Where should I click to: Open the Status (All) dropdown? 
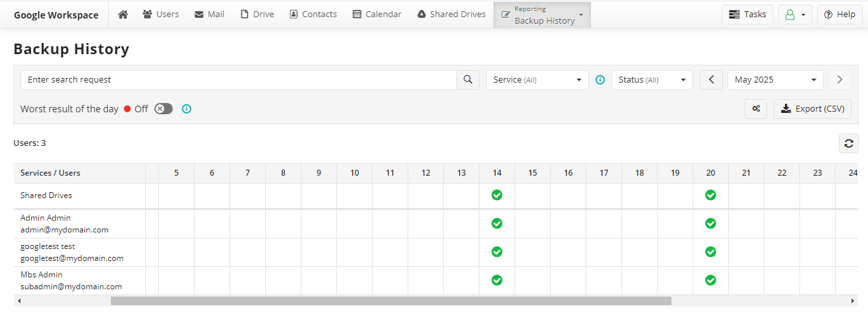(x=652, y=80)
